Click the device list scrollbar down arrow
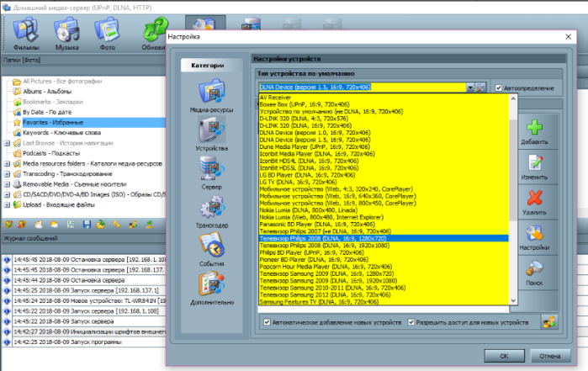 point(513,301)
